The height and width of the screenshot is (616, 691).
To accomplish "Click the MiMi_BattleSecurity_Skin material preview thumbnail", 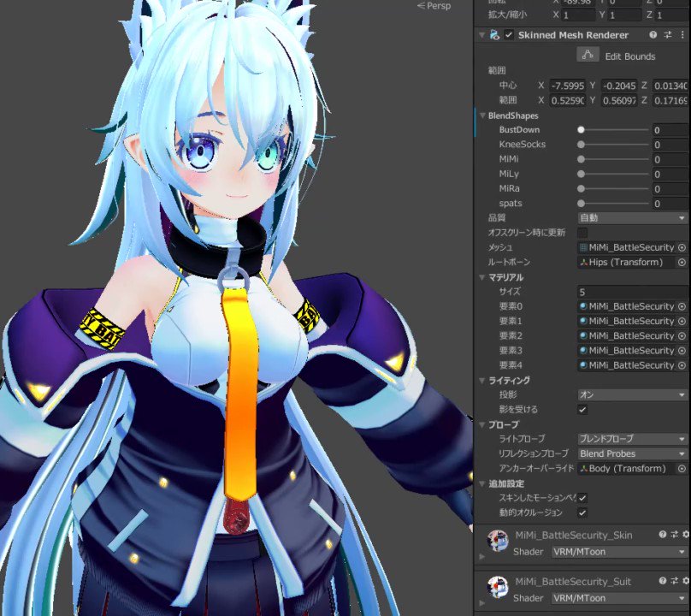I will pos(498,541).
